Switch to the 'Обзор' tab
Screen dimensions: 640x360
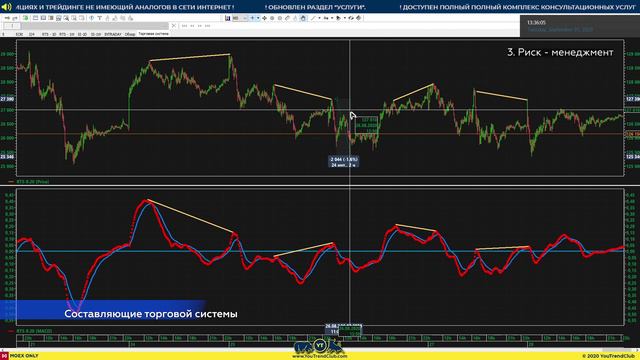coord(130,34)
